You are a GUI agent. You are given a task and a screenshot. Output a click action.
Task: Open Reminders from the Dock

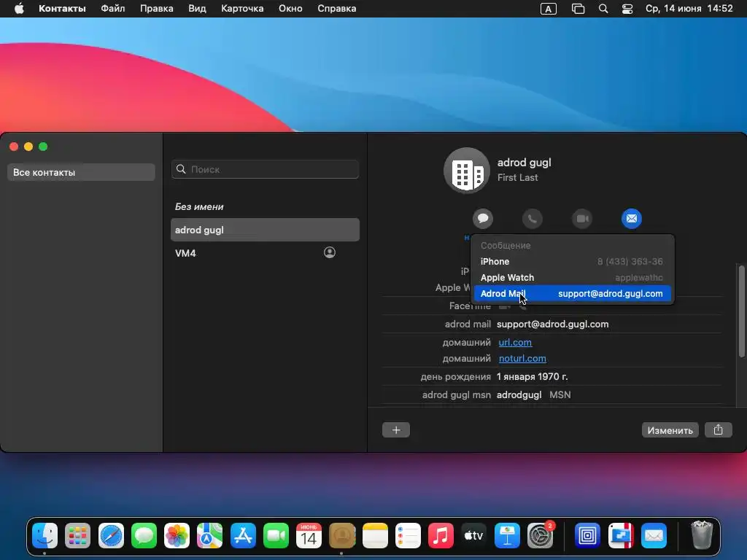(x=408, y=536)
